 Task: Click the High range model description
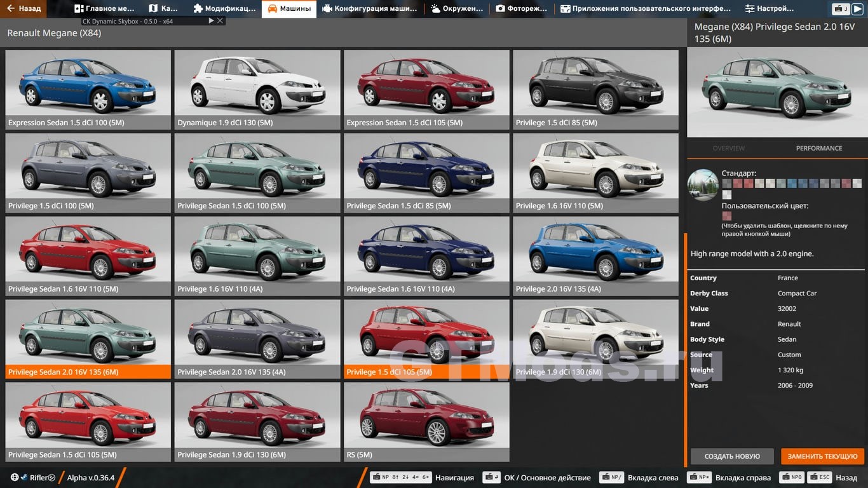752,254
